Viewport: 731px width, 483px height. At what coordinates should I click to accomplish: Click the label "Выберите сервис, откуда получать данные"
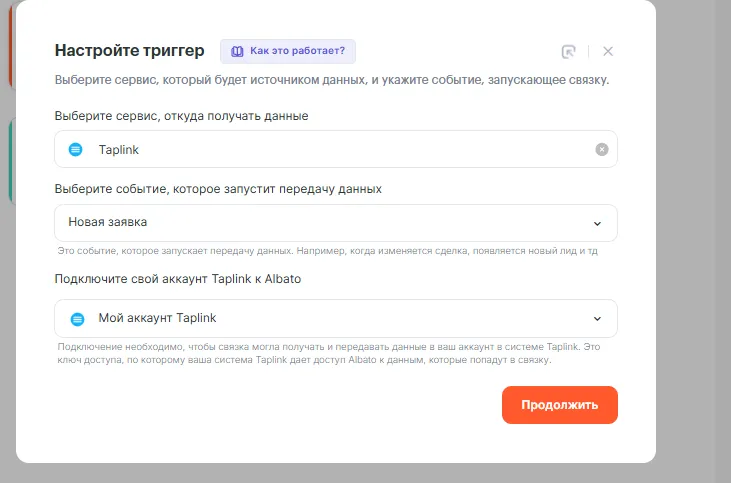181,116
